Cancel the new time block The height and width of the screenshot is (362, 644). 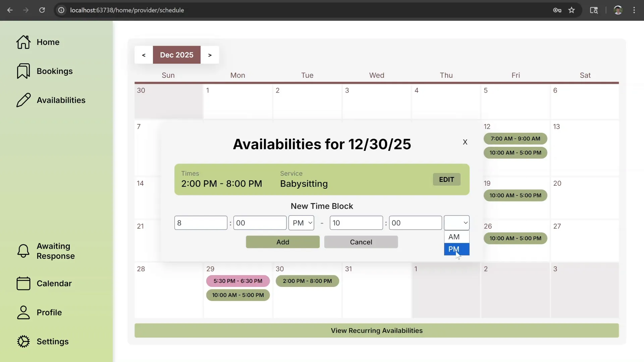361,242
